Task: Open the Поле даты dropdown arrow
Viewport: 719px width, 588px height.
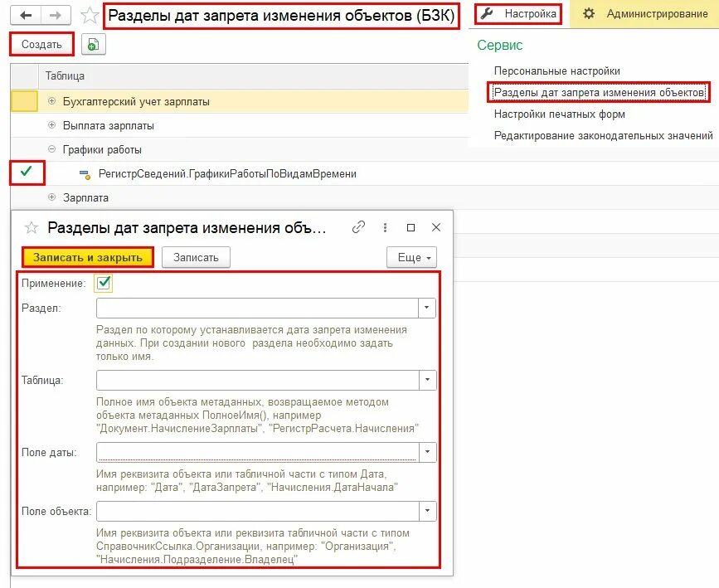Action: [x=427, y=452]
